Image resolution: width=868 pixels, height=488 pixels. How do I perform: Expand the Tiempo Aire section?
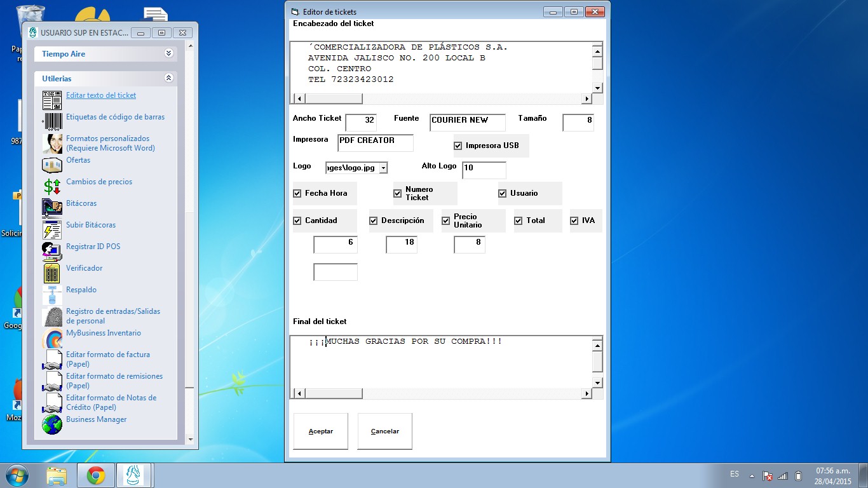[x=168, y=54]
